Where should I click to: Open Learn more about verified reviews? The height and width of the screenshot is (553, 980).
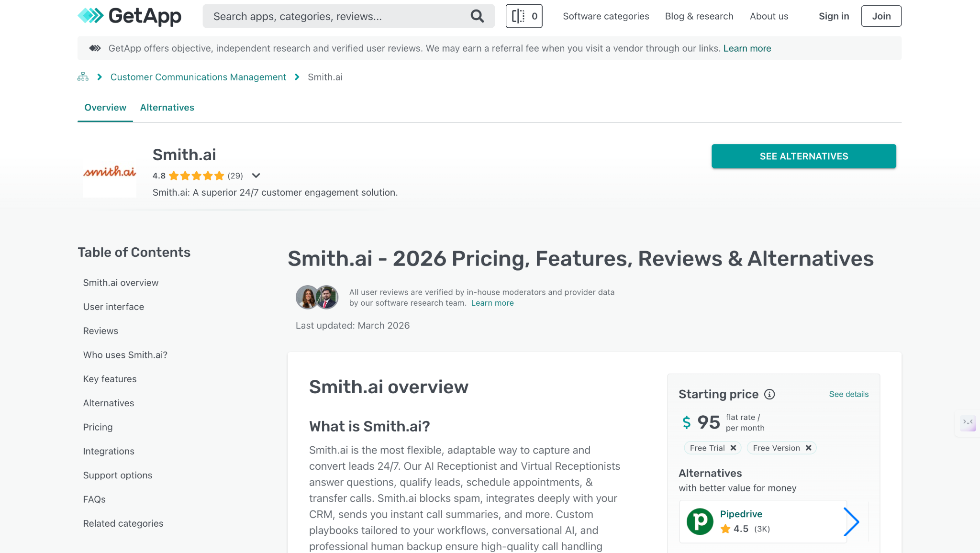pos(492,303)
